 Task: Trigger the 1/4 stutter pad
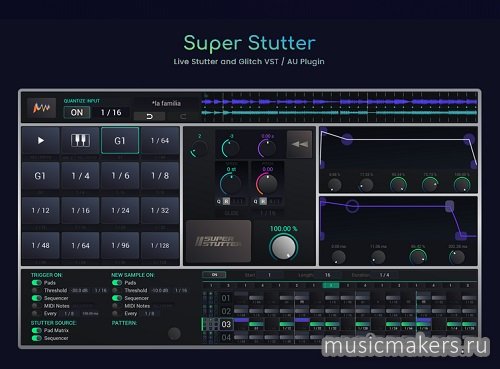[80, 176]
